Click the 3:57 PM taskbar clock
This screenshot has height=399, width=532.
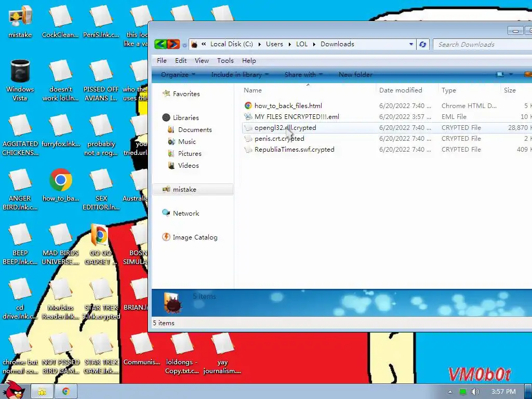pyautogui.click(x=503, y=392)
